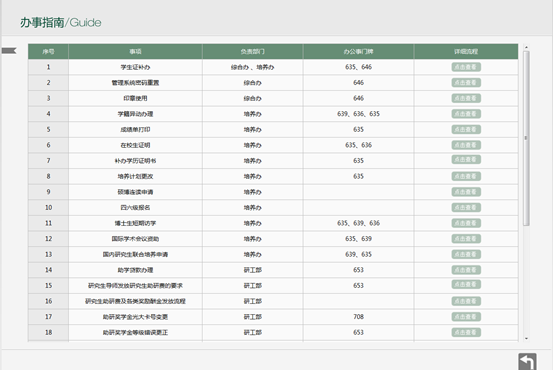
Task: Open 点击查看 for 管理系统密码重置
Action: (466, 83)
